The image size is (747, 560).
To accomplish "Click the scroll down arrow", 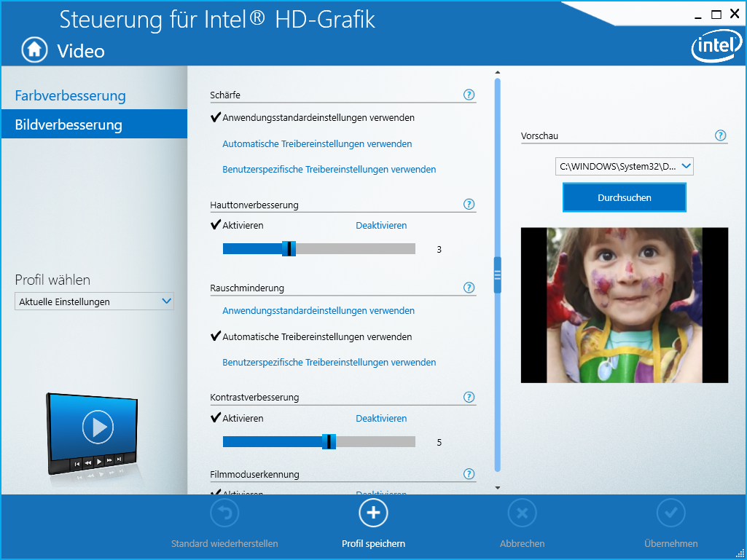I will [x=497, y=488].
